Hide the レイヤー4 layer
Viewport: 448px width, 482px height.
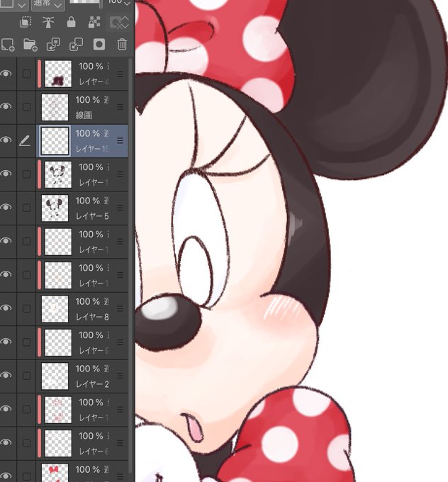(x=6, y=74)
